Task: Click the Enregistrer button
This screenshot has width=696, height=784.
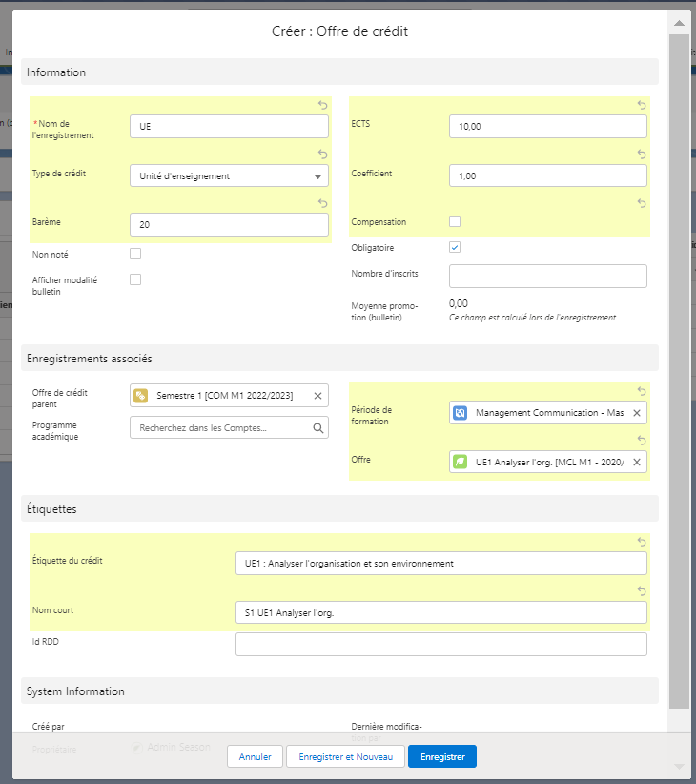Action: pos(442,756)
